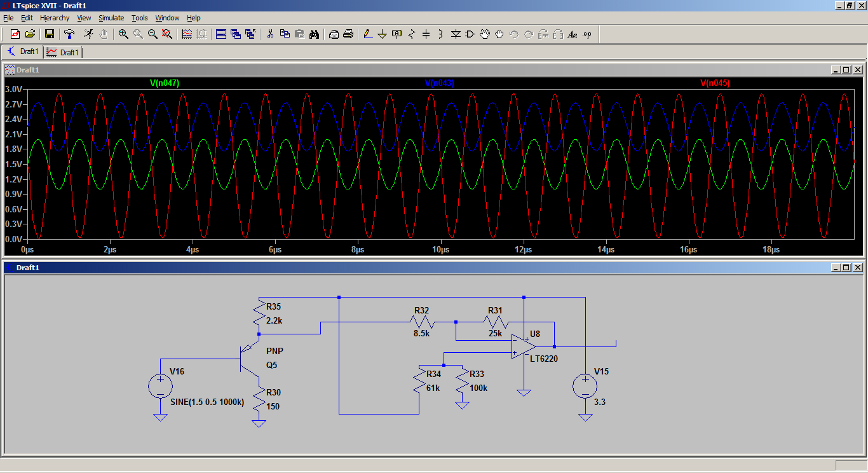The image size is (868, 473).
Task: Click the V15 source label
Action: (x=601, y=371)
